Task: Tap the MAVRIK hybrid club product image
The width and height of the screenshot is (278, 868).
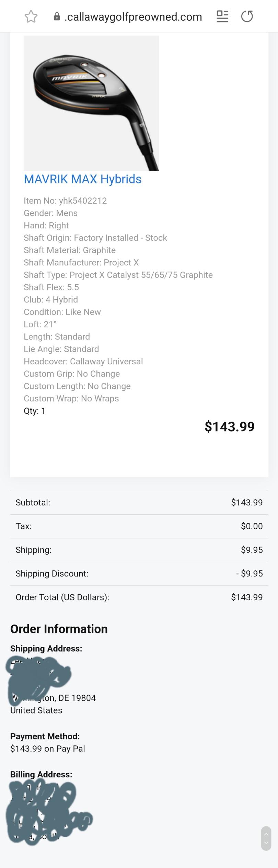Action: [x=91, y=103]
